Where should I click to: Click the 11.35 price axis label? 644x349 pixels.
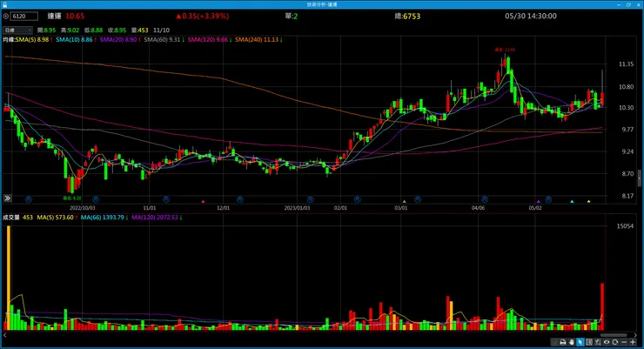pyautogui.click(x=626, y=64)
